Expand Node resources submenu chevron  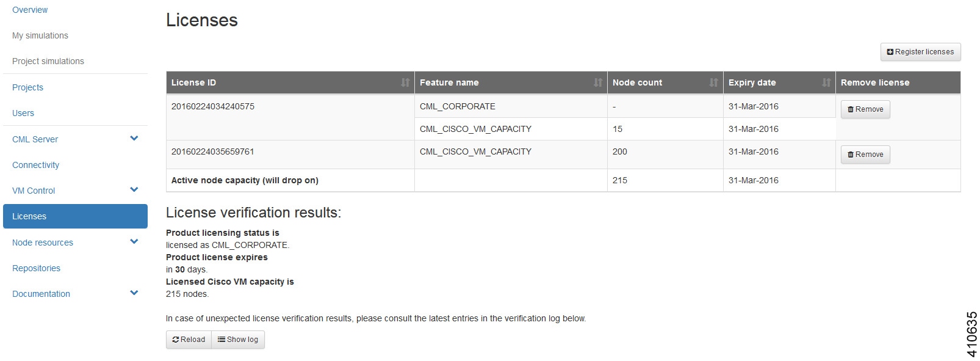click(x=134, y=242)
